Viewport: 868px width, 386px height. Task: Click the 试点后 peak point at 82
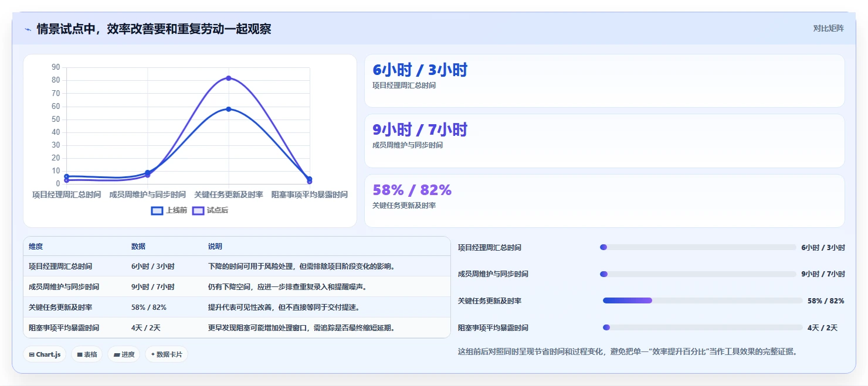(x=229, y=78)
